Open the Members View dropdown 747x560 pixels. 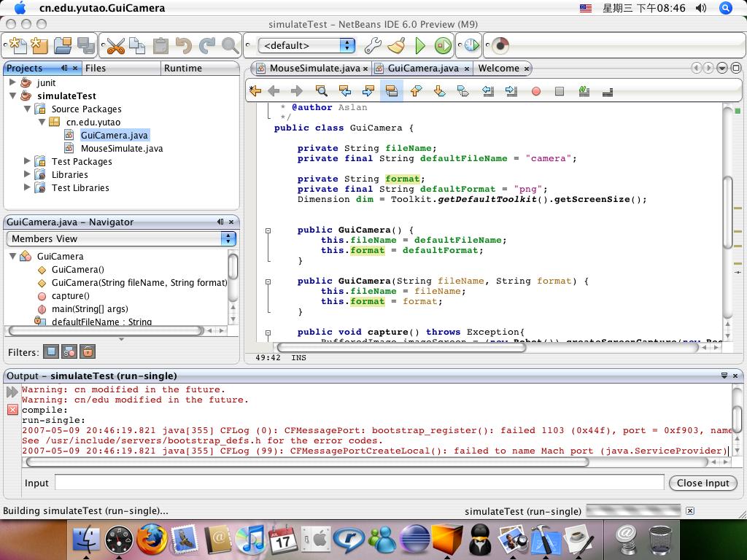[122, 238]
